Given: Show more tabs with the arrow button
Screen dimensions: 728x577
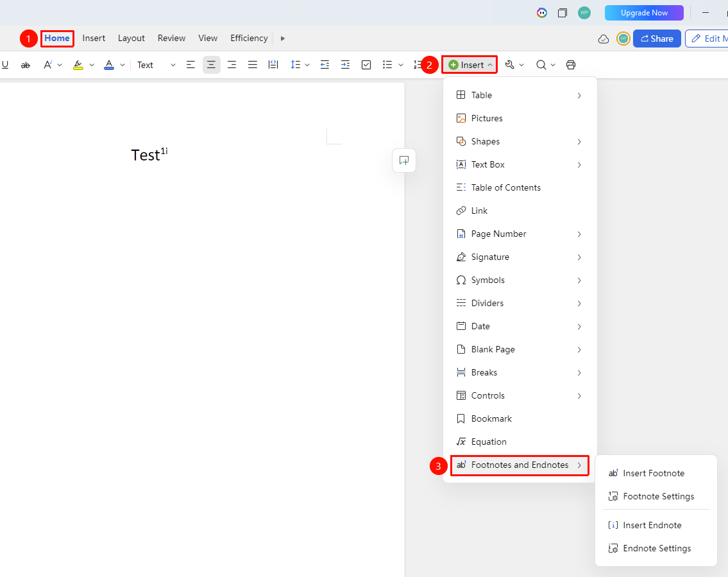Looking at the screenshot, I should pyautogui.click(x=282, y=39).
